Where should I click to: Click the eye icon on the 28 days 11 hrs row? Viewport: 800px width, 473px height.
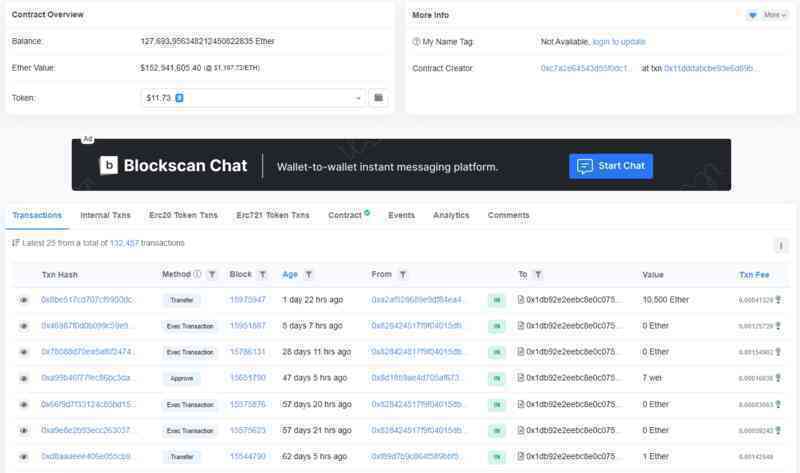[23, 352]
